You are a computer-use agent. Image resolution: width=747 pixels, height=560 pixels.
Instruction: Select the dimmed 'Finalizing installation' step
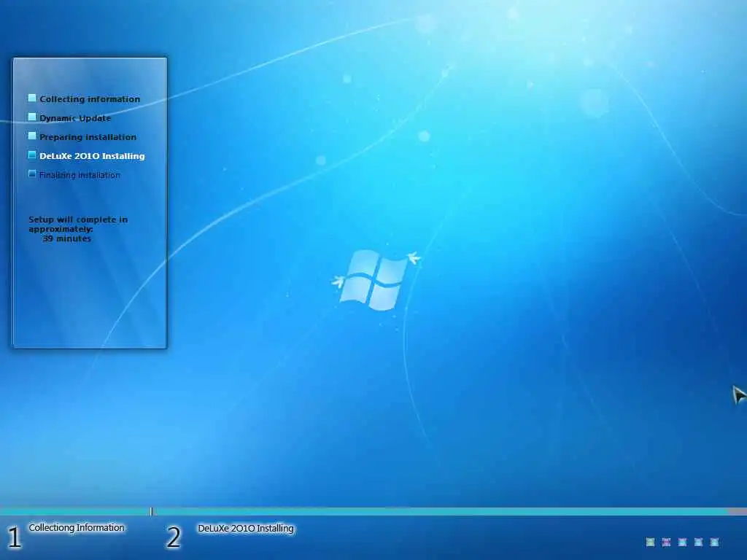pyautogui.click(x=80, y=175)
